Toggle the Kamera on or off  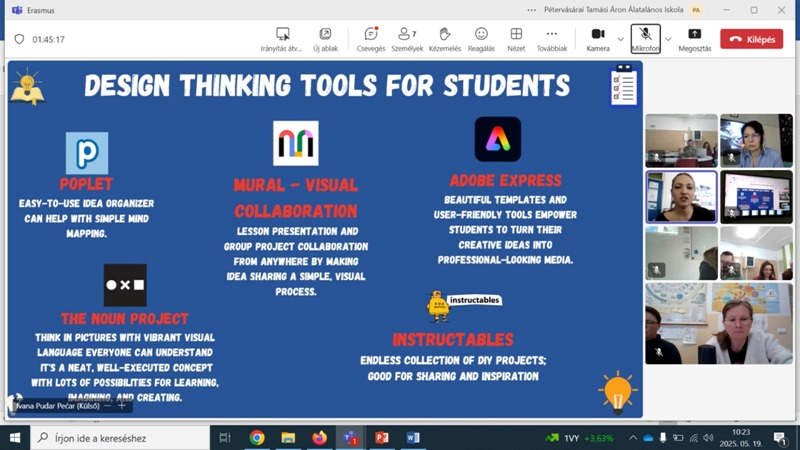coord(598,39)
